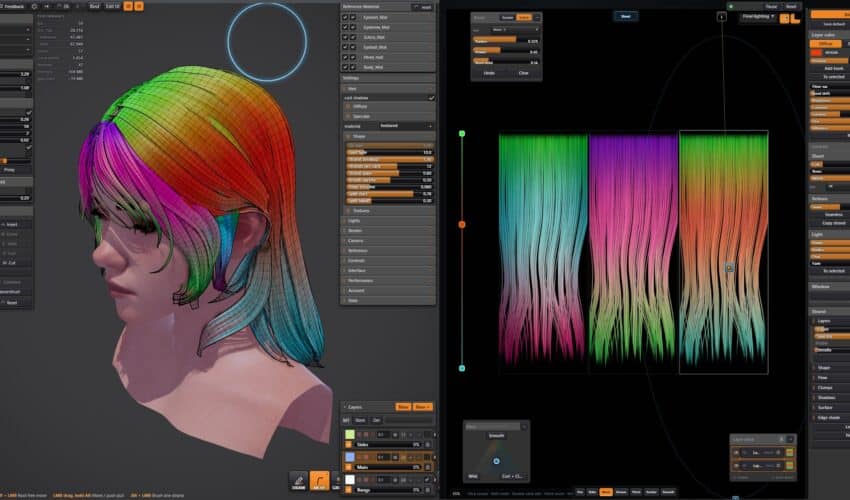
Task: Click the white color swatch of Bangs layer
Action: click(350, 479)
